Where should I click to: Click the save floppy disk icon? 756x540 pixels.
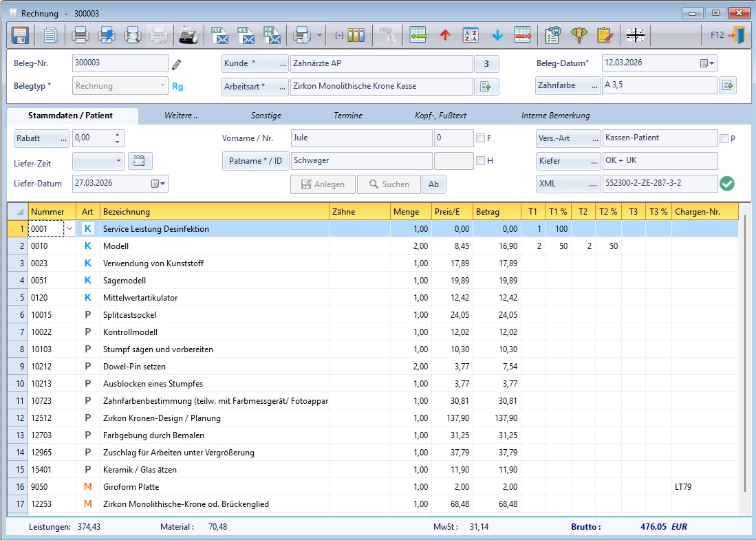click(19, 35)
